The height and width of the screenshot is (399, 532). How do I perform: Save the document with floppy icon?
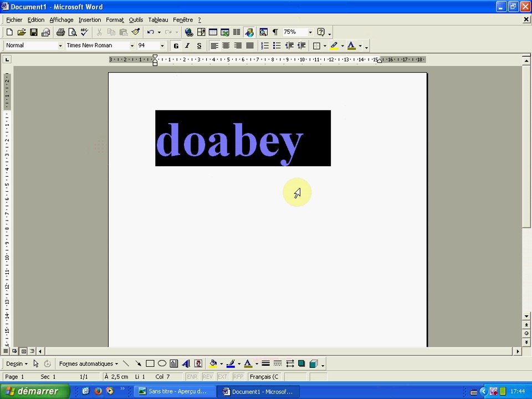34,32
